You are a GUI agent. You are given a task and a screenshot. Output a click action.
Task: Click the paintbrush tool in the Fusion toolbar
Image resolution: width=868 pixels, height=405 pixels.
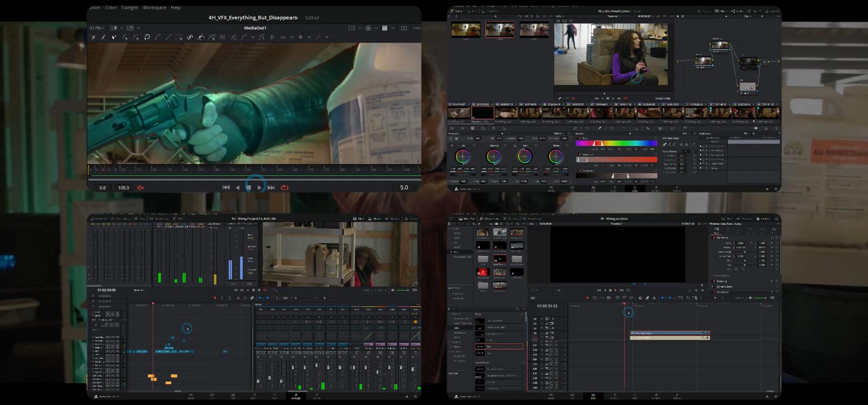pyautogui.click(x=104, y=38)
